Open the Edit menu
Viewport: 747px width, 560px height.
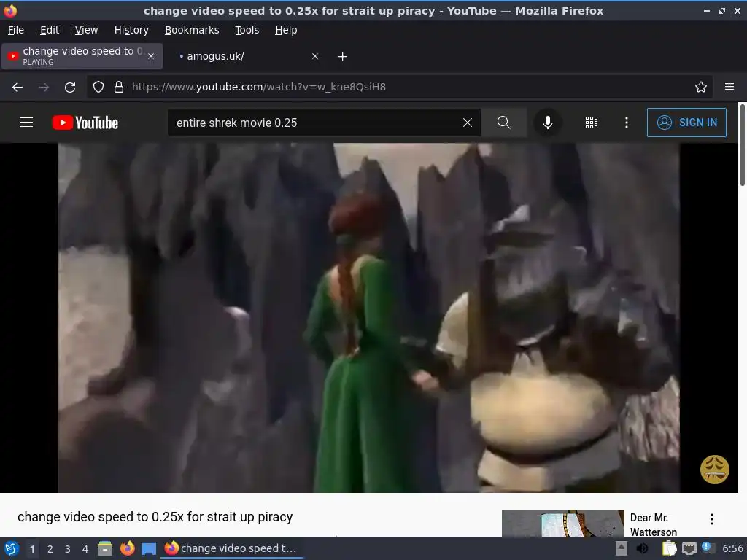(x=50, y=30)
